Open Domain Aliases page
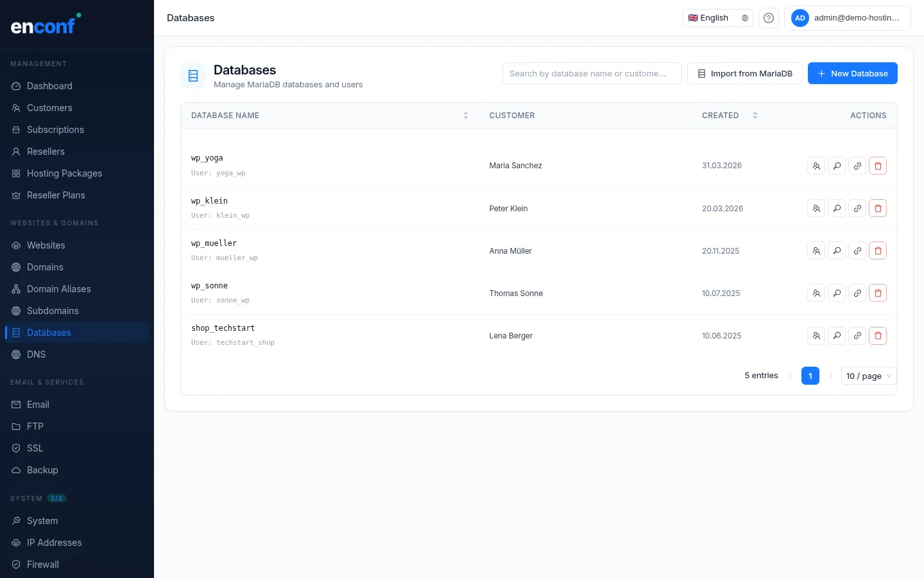This screenshot has height=578, width=924. coord(77,289)
